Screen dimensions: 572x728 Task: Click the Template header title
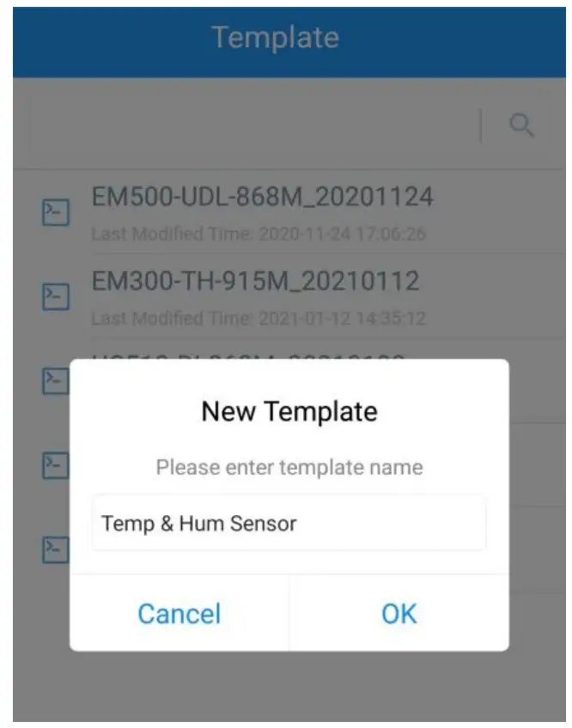click(276, 38)
